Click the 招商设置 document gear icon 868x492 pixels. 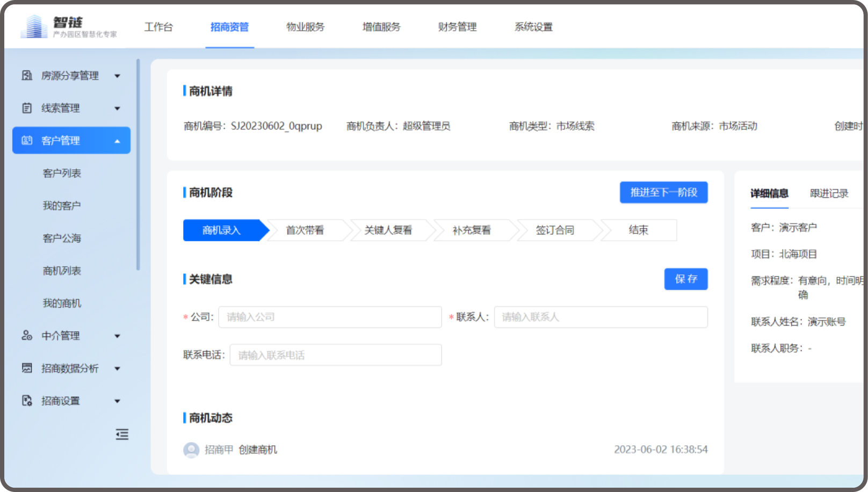[x=27, y=401]
